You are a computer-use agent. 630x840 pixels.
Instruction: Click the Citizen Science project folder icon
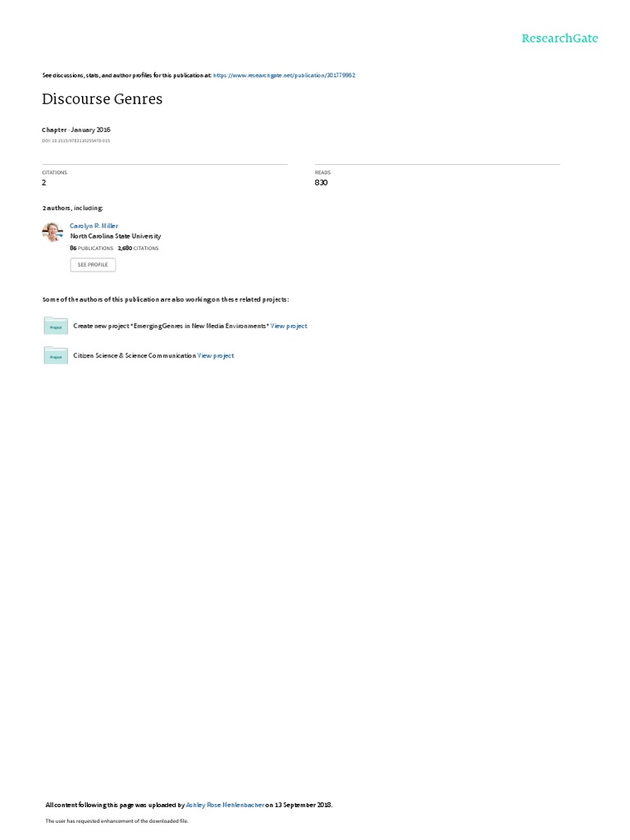[x=56, y=356]
